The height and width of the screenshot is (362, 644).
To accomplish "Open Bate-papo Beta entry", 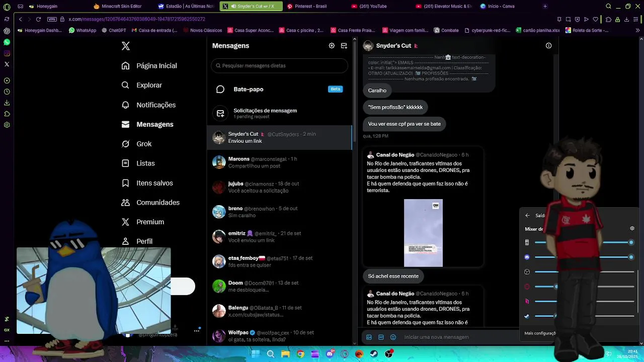I will 280,89.
